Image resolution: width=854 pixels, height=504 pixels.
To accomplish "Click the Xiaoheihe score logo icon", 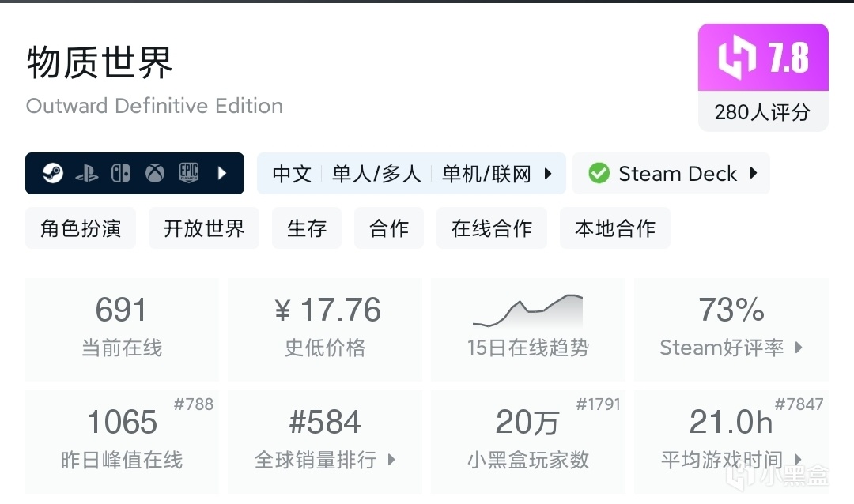I will 737,58.
